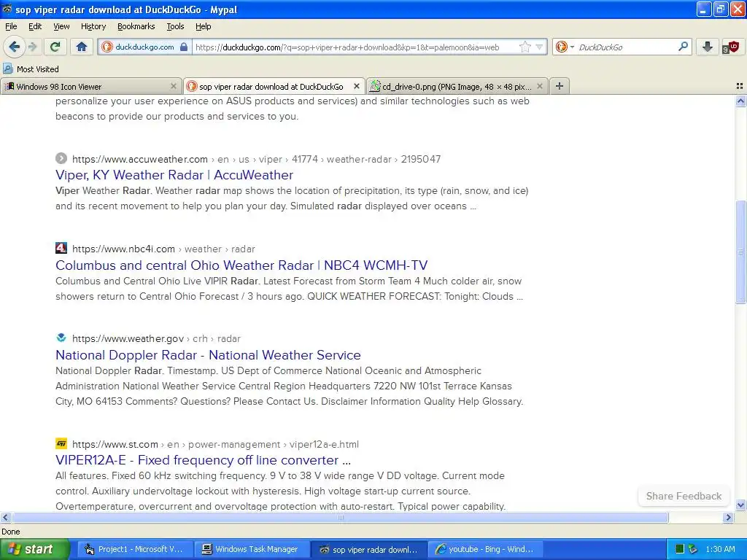Click the magnifier search icon
Viewport: 747px width, 560px height.
pos(683,47)
